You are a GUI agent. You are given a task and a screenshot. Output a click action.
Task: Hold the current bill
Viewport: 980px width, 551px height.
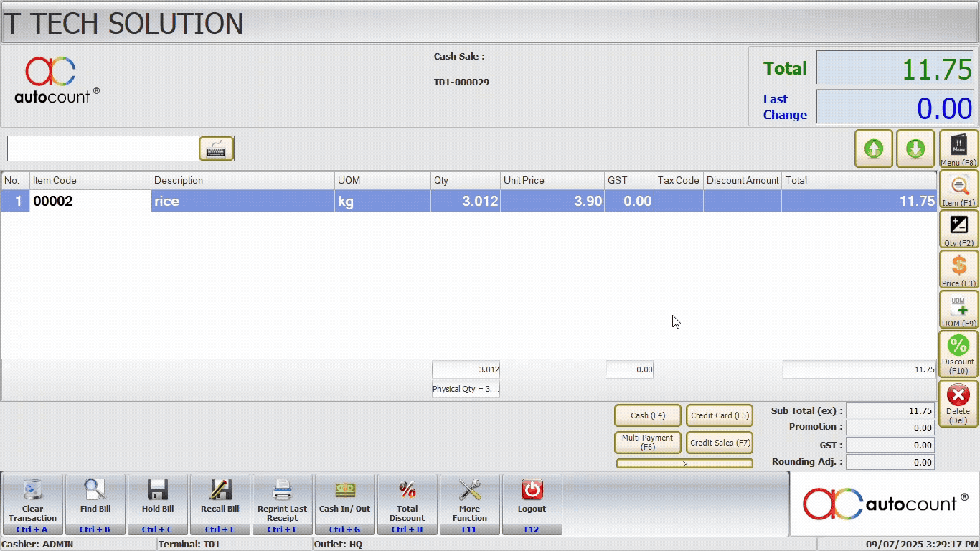157,504
